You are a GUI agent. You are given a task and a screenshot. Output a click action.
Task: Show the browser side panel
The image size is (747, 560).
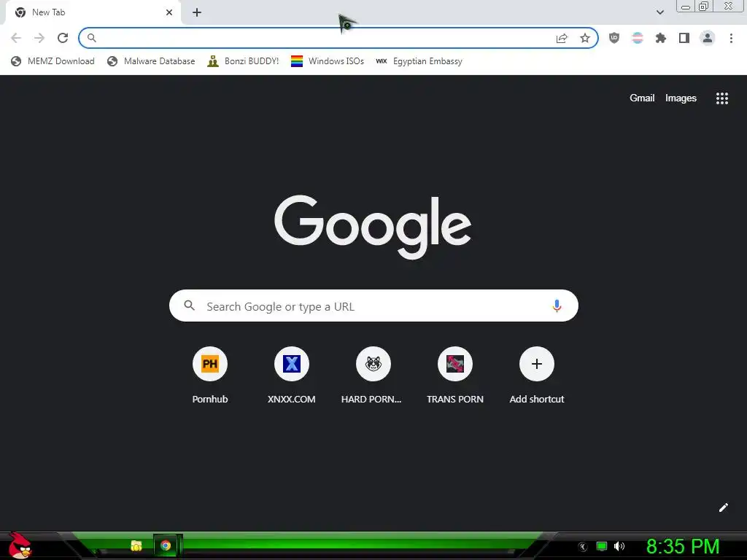[x=684, y=38]
